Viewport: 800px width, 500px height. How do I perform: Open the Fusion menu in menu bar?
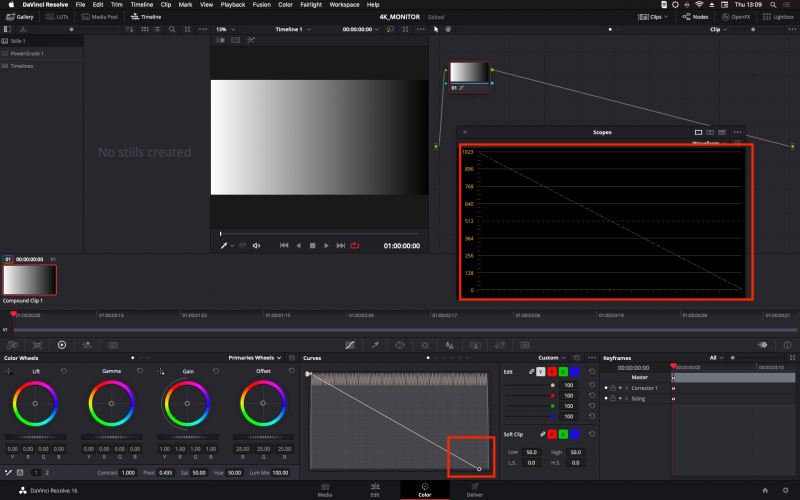point(261,5)
